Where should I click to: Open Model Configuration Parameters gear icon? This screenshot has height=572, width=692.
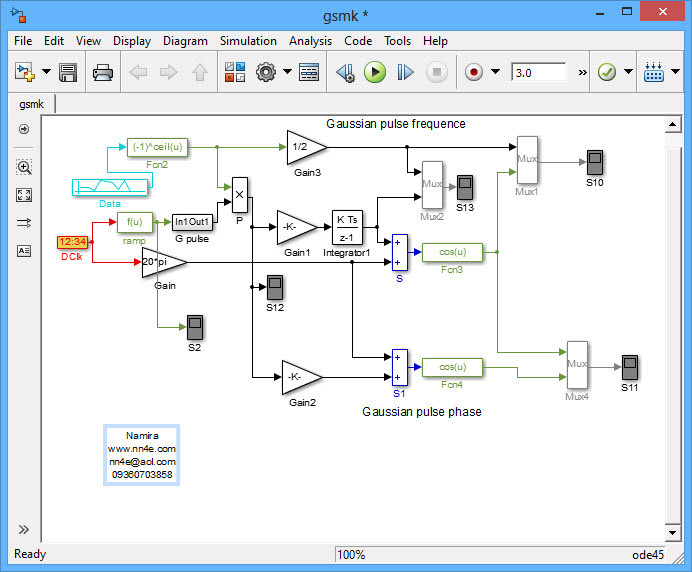tap(266, 72)
